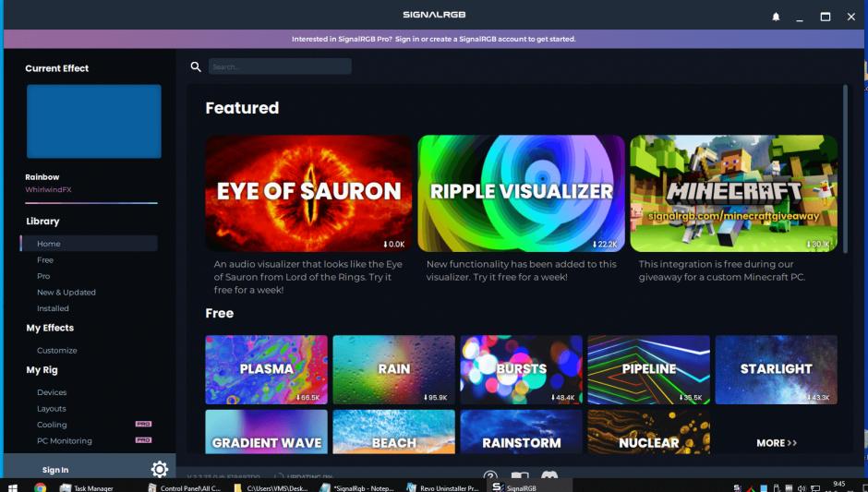Open the Free library section

click(x=45, y=259)
